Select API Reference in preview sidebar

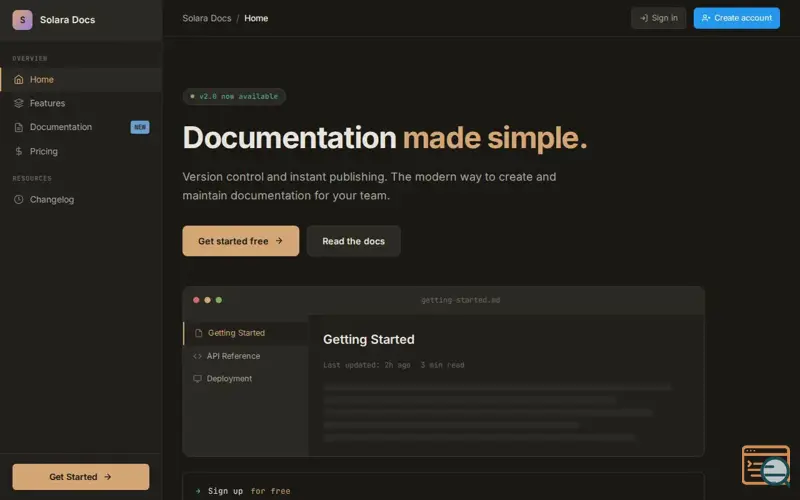pyautogui.click(x=245, y=356)
